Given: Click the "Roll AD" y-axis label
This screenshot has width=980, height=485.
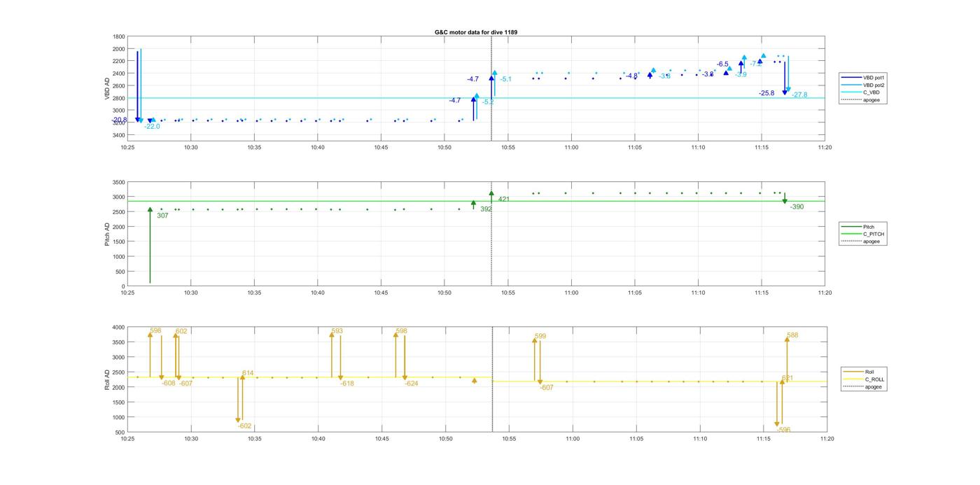Looking at the screenshot, I should [x=107, y=379].
